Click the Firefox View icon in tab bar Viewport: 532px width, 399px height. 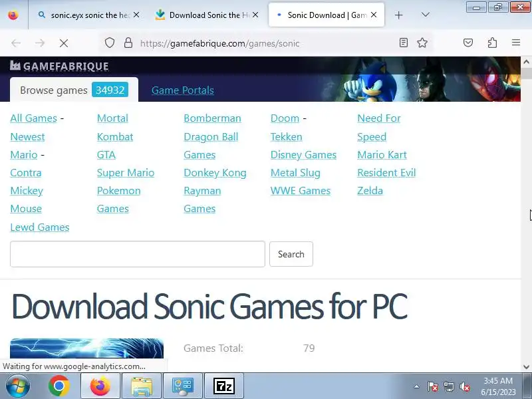pos(13,15)
